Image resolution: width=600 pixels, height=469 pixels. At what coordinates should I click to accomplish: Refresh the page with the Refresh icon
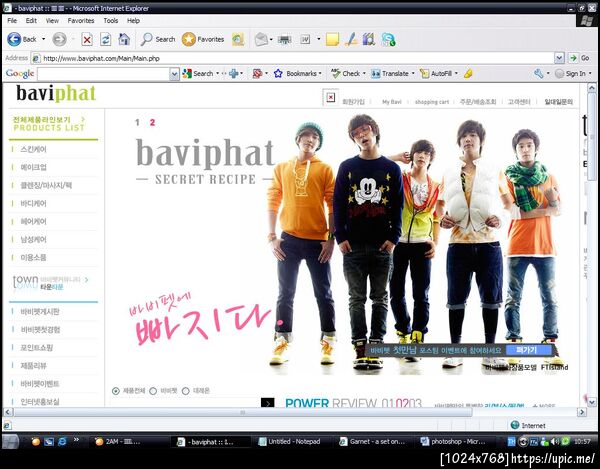[106, 39]
